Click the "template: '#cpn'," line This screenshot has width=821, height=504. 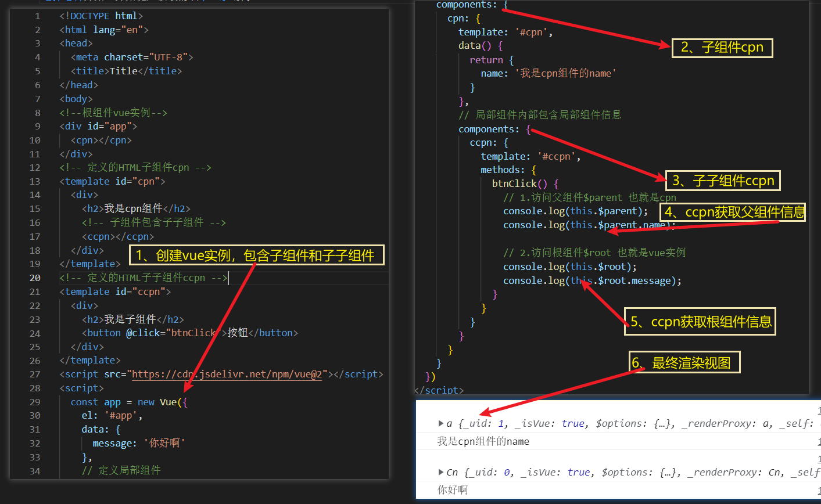click(505, 32)
